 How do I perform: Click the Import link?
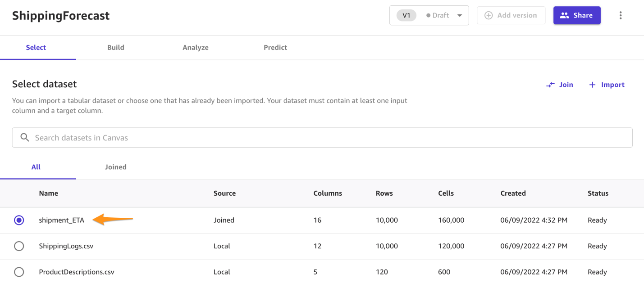pyautogui.click(x=612, y=85)
